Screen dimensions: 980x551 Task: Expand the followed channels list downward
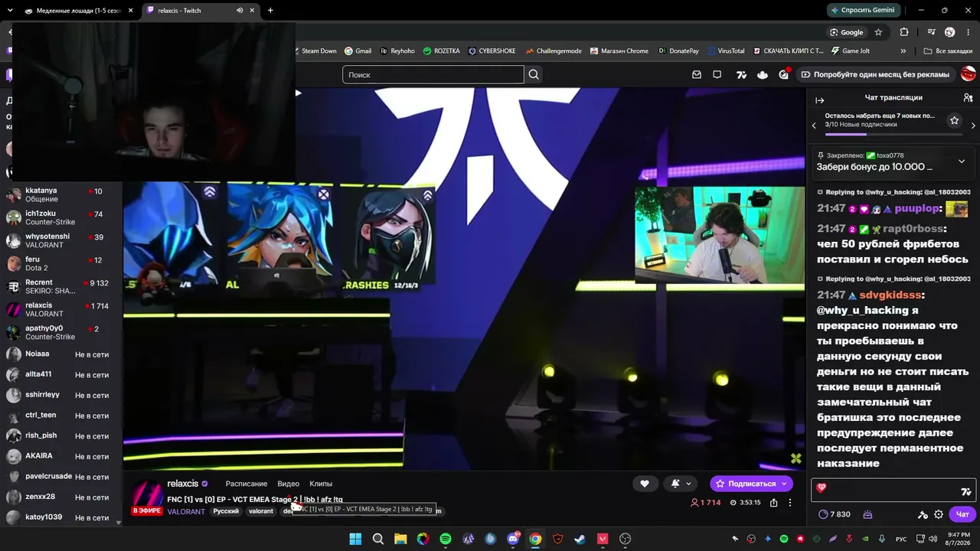pyautogui.click(x=118, y=522)
